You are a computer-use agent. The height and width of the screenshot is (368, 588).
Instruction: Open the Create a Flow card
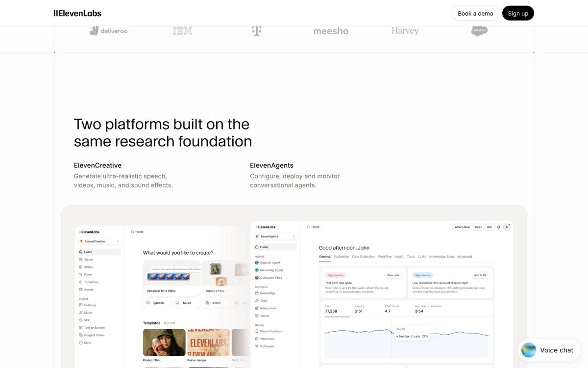point(226,278)
